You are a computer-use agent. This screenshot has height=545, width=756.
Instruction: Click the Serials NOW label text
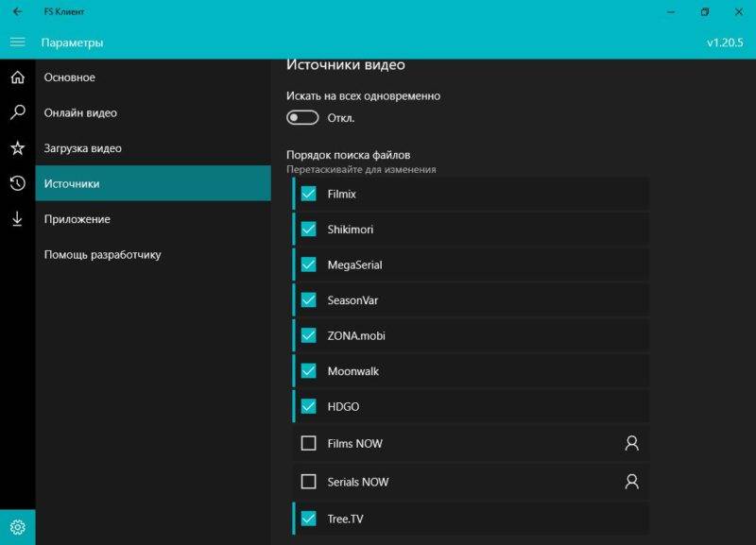pyautogui.click(x=358, y=482)
